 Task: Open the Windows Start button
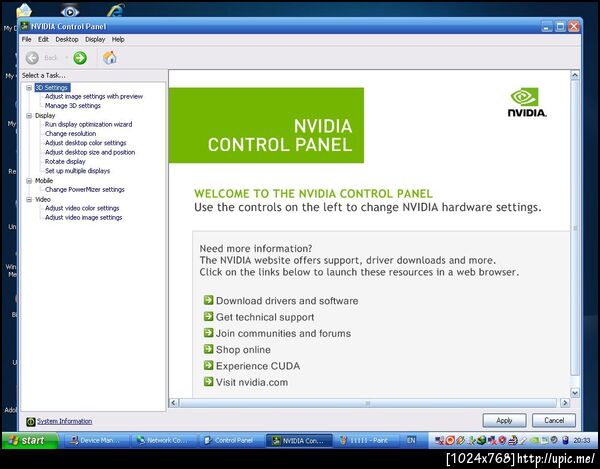click(x=30, y=440)
